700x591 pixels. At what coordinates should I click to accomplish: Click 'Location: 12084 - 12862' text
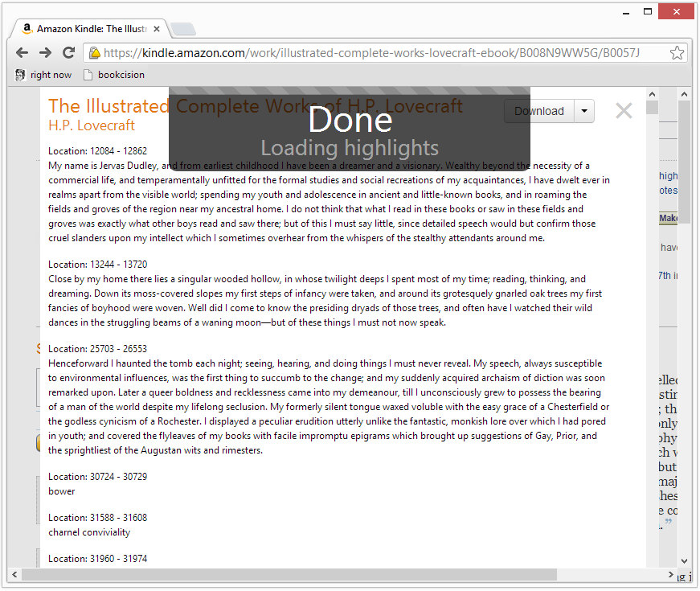pyautogui.click(x=98, y=151)
